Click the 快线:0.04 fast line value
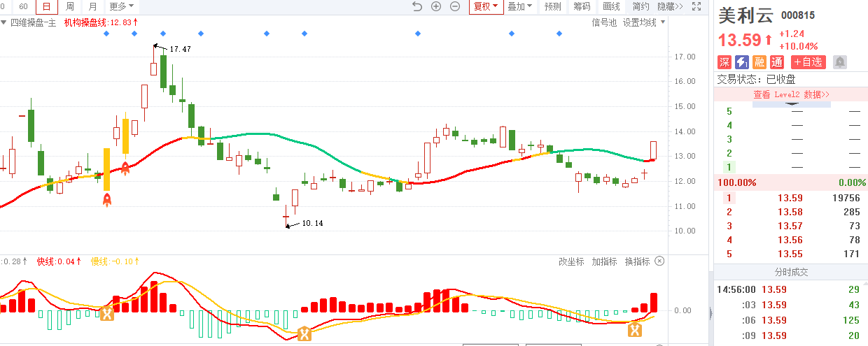The image size is (868, 346). (x=57, y=261)
